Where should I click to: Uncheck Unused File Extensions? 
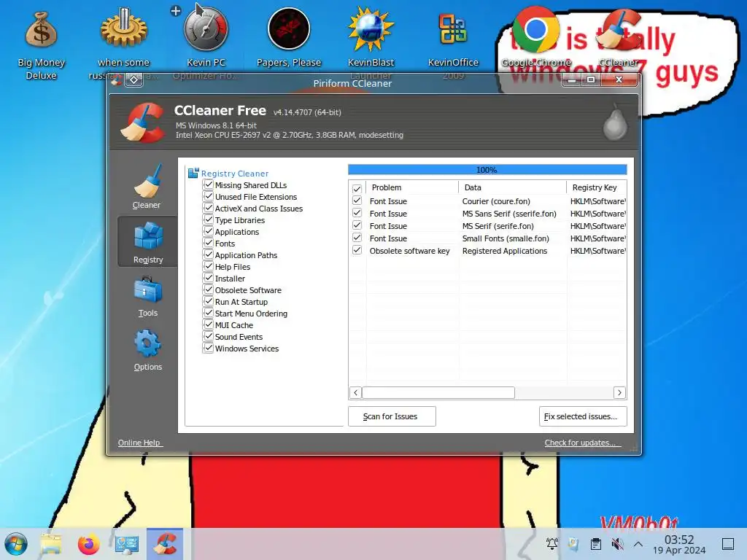(208, 196)
